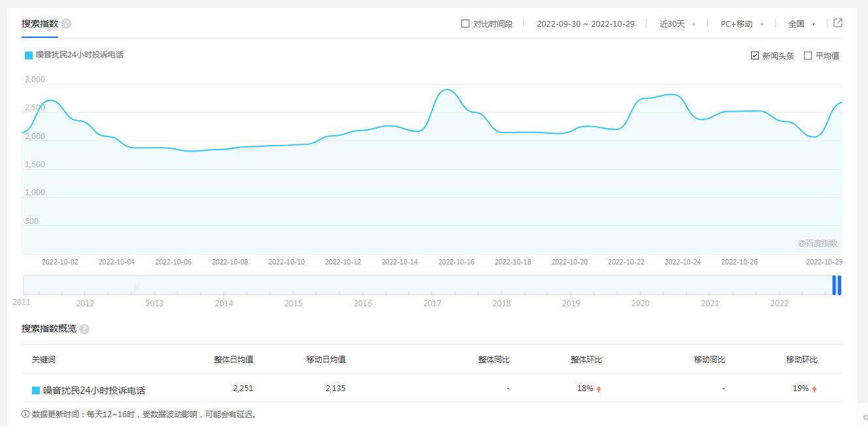868x427 pixels.
Task: Enable the 平均值 checkbox
Action: [x=809, y=55]
